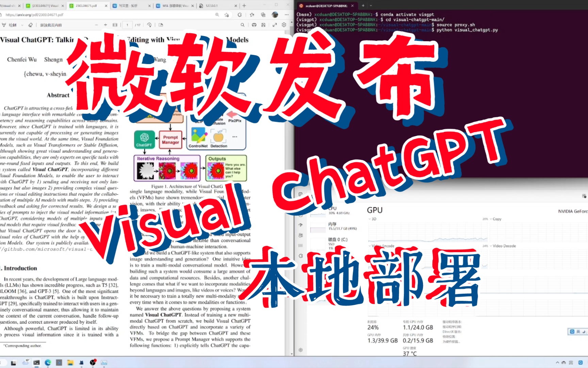Search within the PDF document

(x=243, y=25)
